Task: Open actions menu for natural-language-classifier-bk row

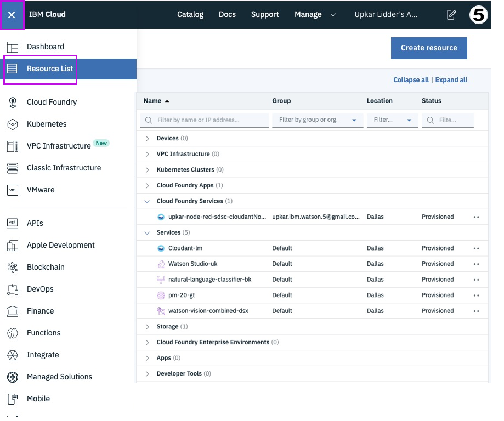Action: point(477,280)
